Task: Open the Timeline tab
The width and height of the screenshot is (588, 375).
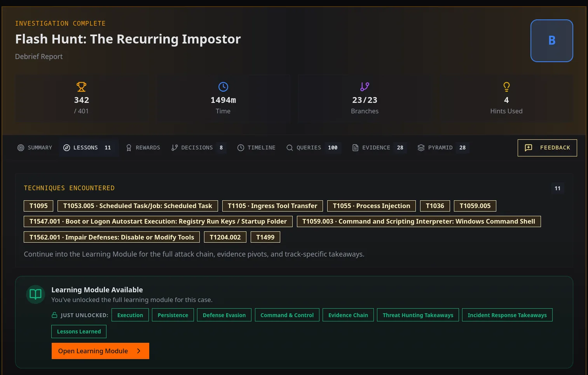Action: [256, 148]
